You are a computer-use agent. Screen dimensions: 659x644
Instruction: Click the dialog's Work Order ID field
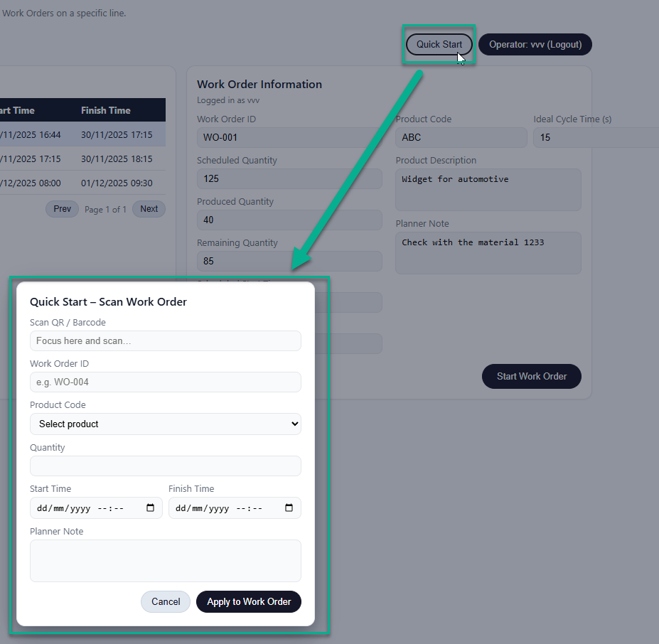[x=165, y=382]
